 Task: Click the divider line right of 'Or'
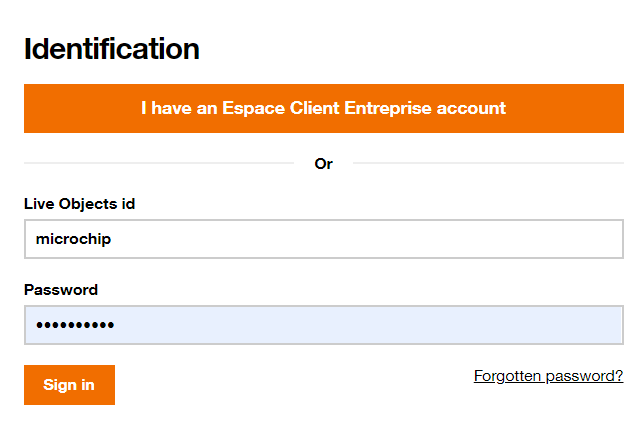click(x=488, y=163)
